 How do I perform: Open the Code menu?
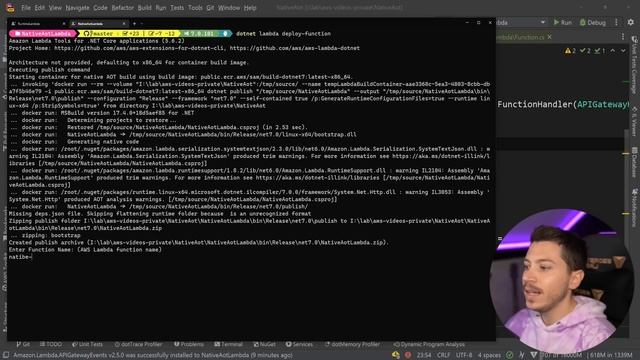(100, 8)
